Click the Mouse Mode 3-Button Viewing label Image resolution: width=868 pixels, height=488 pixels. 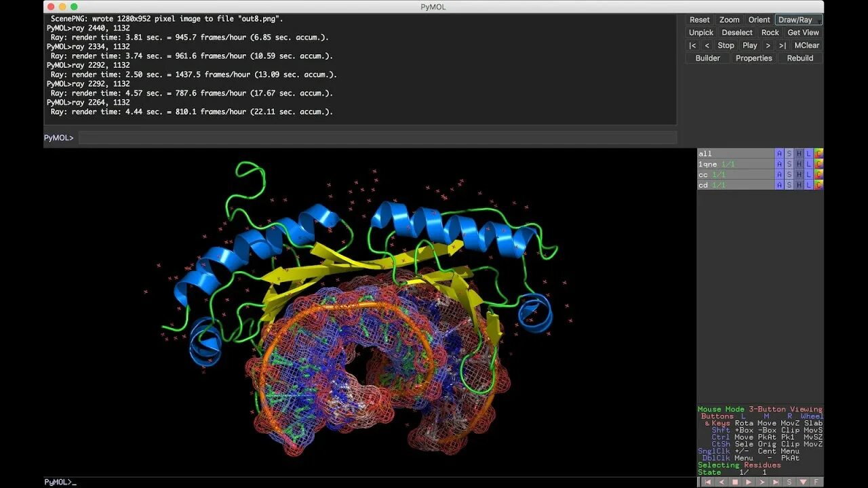click(760, 409)
